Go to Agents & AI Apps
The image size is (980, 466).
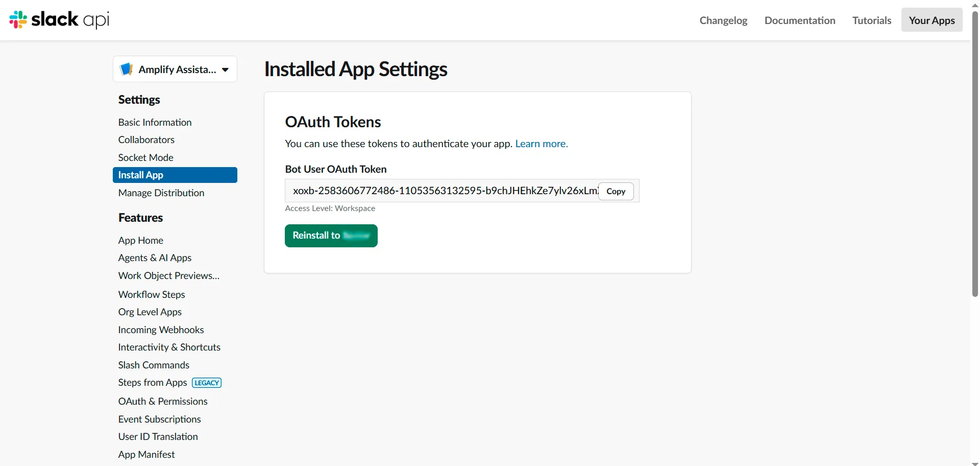(x=155, y=258)
